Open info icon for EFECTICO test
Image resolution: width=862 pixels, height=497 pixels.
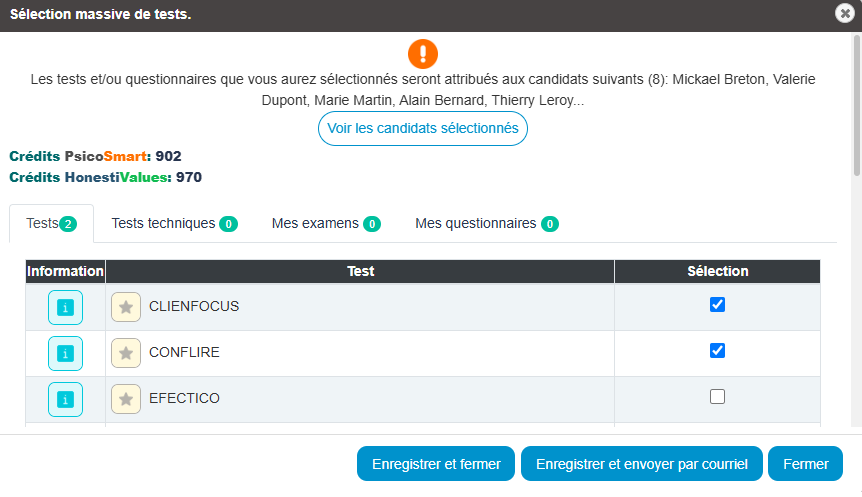(x=65, y=400)
